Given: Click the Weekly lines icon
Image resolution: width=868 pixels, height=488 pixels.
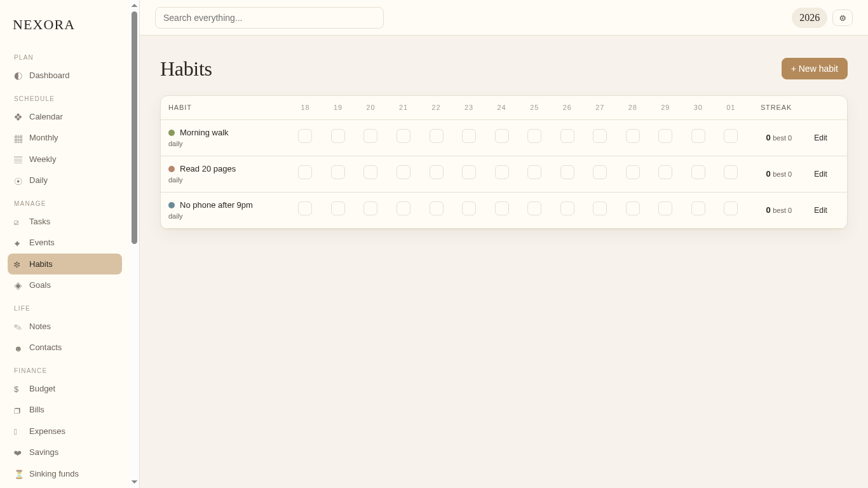Looking at the screenshot, I should pyautogui.click(x=18, y=159).
